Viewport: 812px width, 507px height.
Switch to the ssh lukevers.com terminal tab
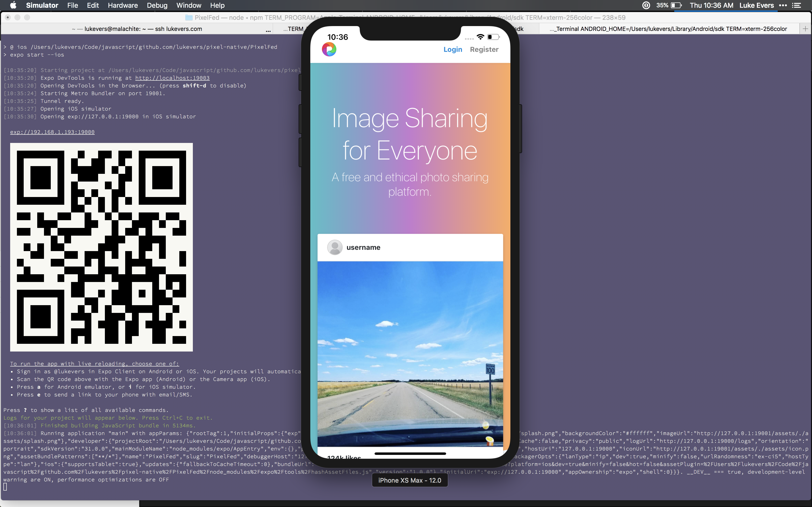pyautogui.click(x=137, y=29)
